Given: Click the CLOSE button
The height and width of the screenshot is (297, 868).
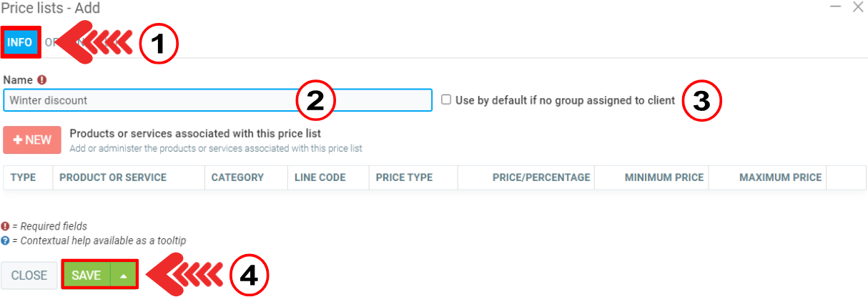Looking at the screenshot, I should [x=29, y=276].
